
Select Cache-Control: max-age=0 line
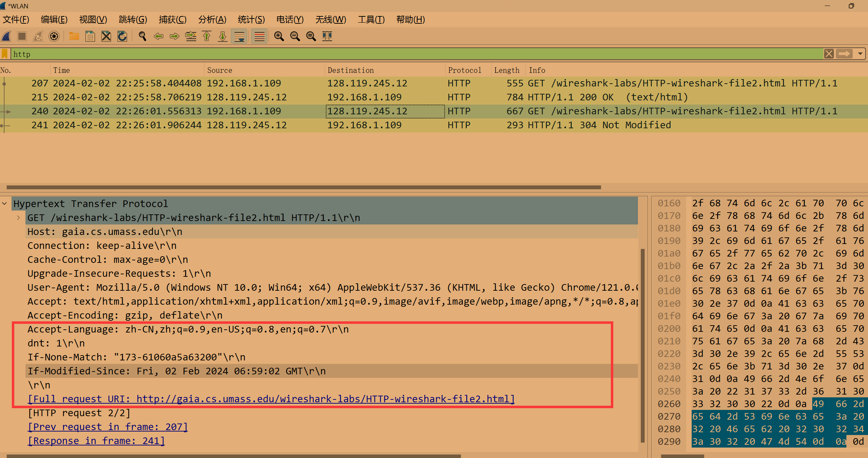(x=332, y=259)
